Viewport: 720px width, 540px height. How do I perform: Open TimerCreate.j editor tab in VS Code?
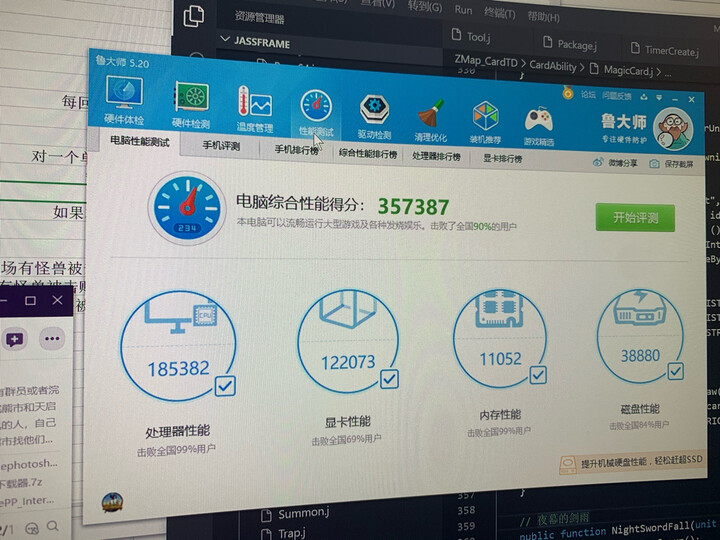click(665, 50)
